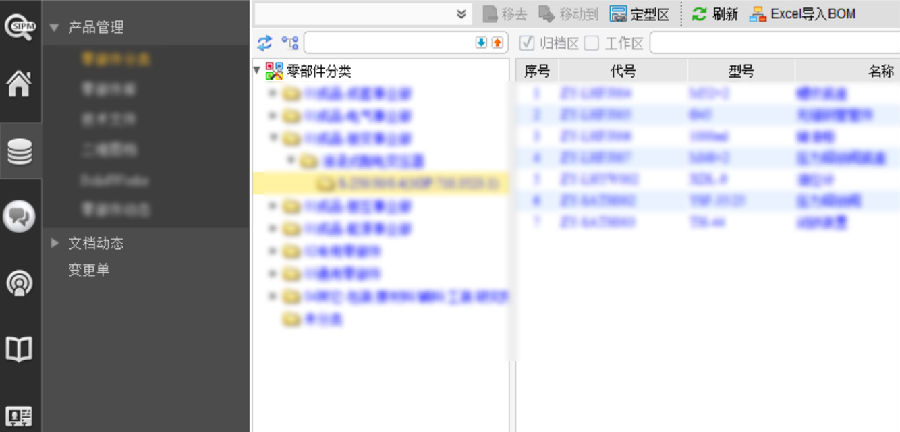This screenshot has width=900, height=432.
Task: Focus the filter field right of 工作区
Action: (775, 43)
